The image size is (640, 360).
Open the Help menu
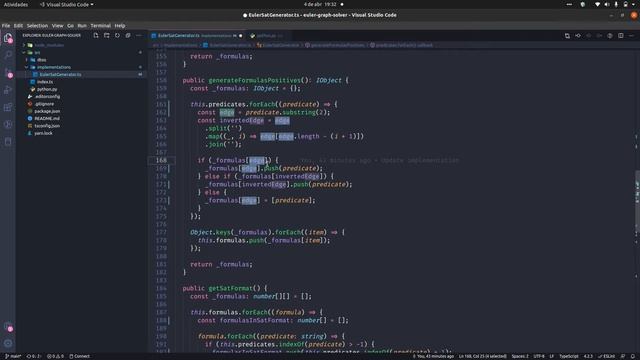(120, 26)
